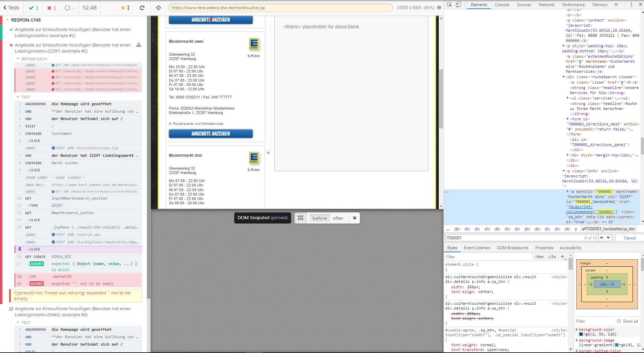Collapse the failed test's TEST section

click(x=18, y=97)
